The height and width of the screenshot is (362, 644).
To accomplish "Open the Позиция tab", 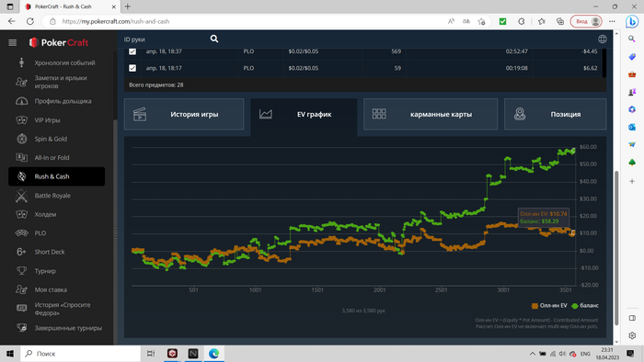I will (556, 114).
